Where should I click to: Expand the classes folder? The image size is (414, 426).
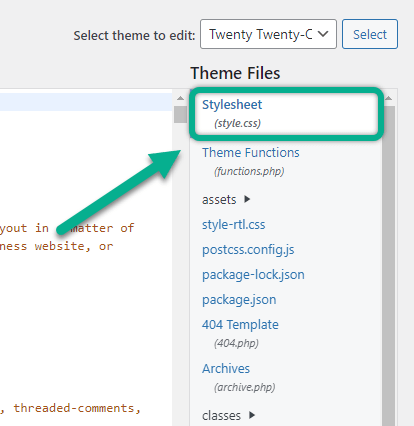point(229,415)
